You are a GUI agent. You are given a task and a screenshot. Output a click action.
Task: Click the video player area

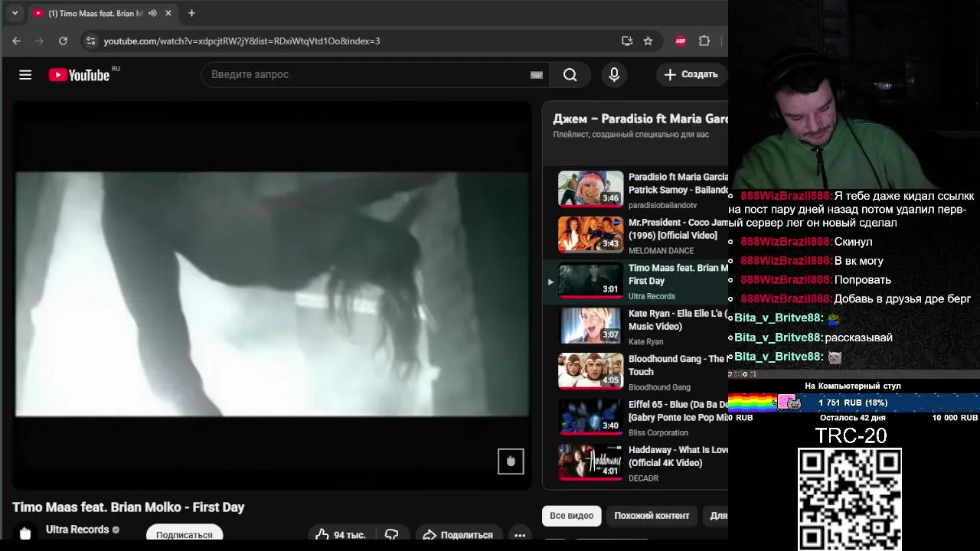[x=272, y=295]
